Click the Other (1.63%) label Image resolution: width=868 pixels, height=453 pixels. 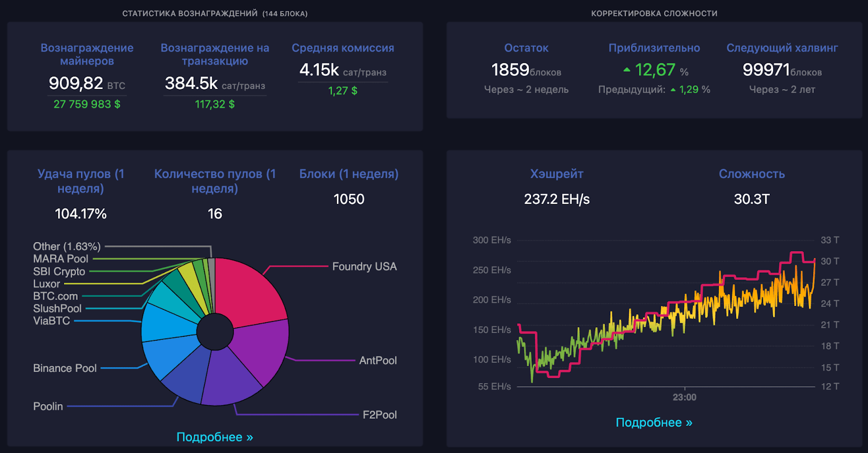click(67, 246)
